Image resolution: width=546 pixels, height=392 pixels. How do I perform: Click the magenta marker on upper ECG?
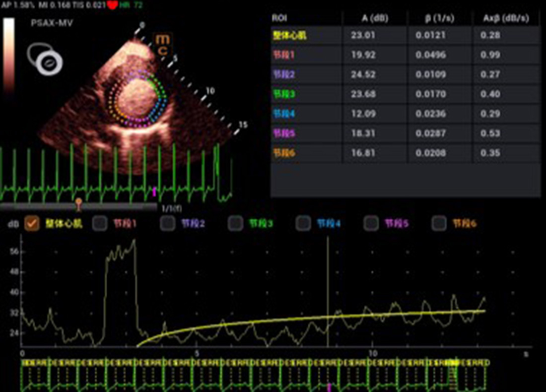154,191
